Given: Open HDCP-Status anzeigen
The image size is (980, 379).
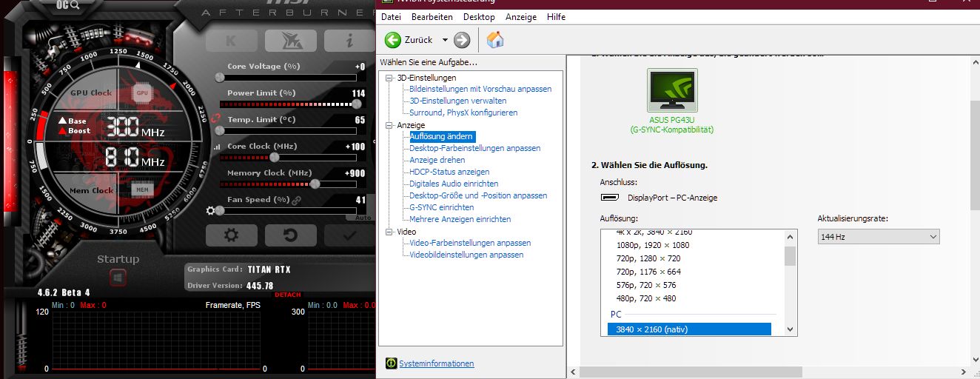Looking at the screenshot, I should click(x=449, y=172).
